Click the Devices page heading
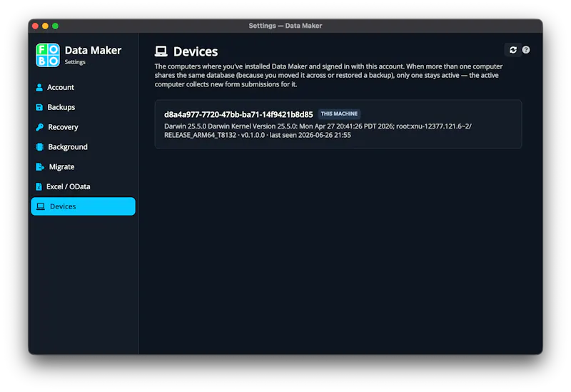 (196, 51)
